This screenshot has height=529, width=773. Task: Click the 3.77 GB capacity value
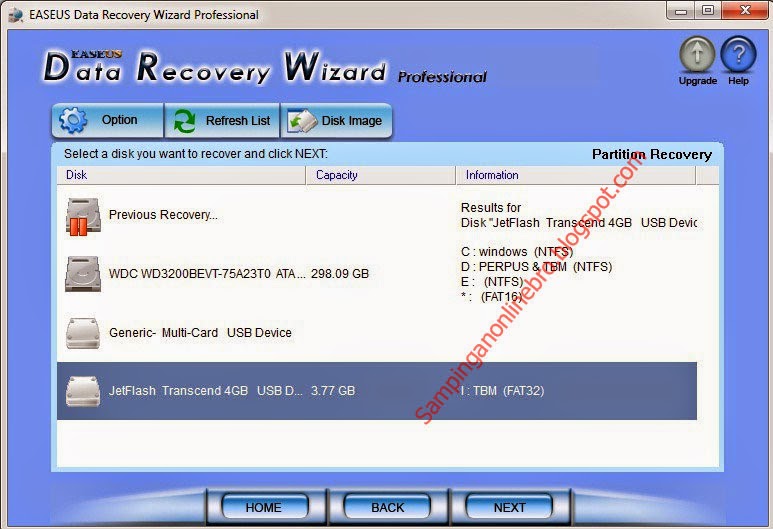pyautogui.click(x=333, y=391)
